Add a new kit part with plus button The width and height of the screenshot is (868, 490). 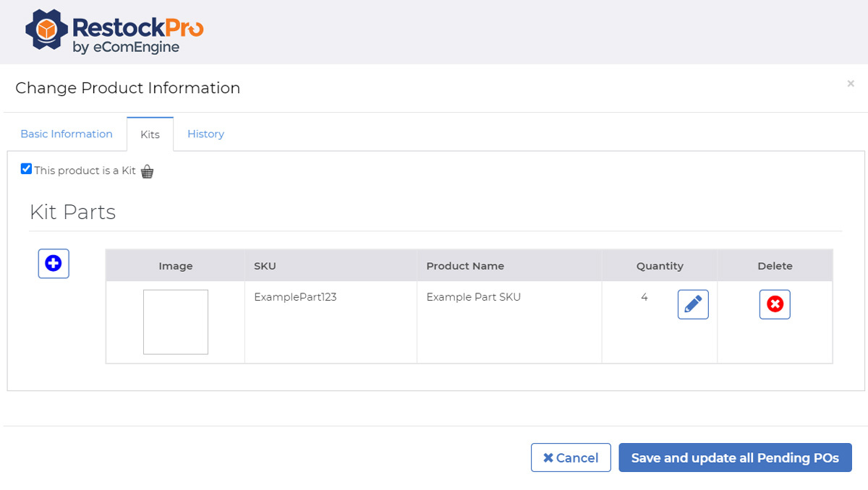54,264
